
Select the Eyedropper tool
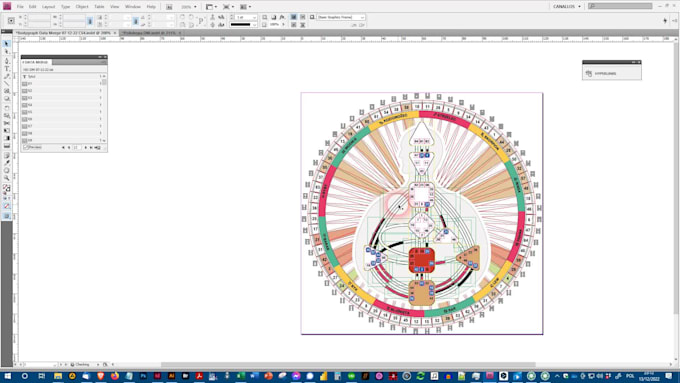7,163
